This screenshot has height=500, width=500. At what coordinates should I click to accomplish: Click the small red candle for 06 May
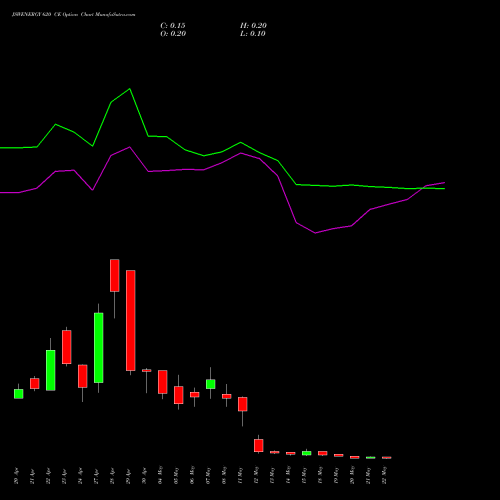[195, 395]
